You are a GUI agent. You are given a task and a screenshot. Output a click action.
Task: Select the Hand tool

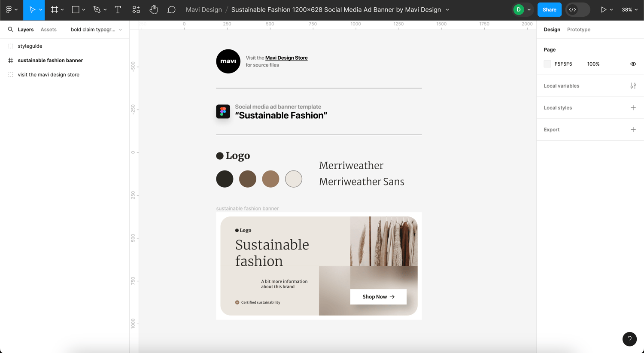154,9
